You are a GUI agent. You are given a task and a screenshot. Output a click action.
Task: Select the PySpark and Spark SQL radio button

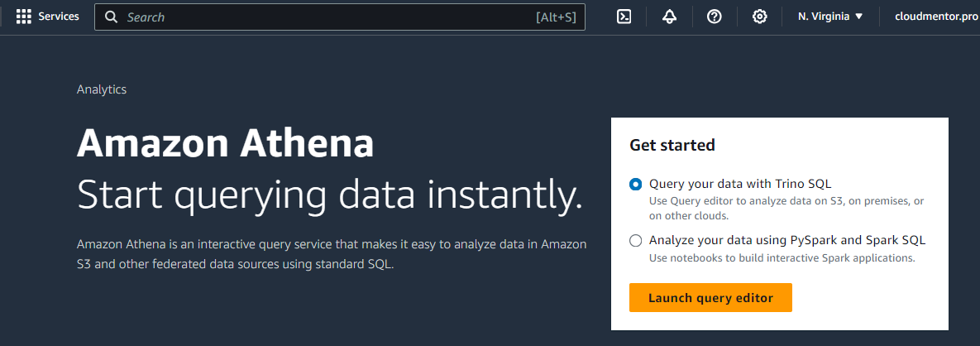pos(635,241)
